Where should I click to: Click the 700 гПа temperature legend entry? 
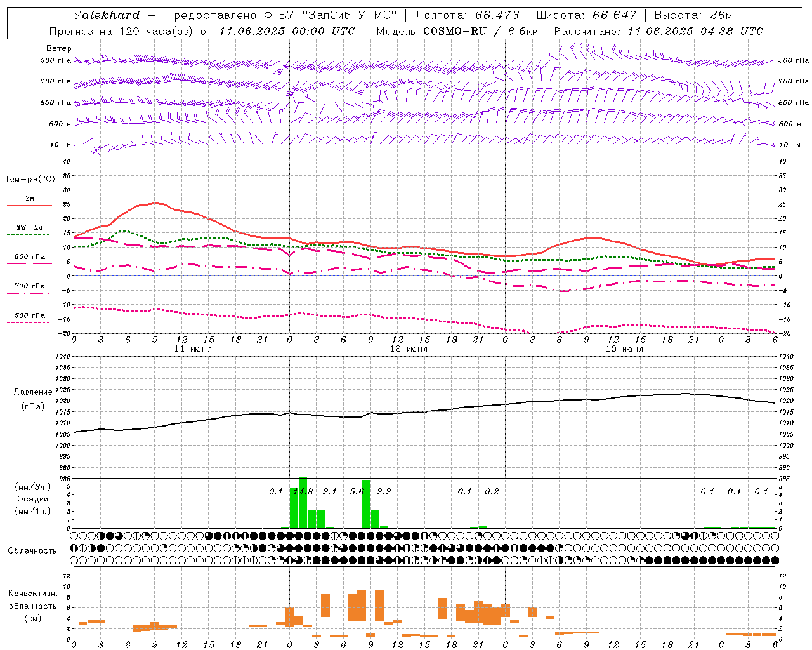30,286
